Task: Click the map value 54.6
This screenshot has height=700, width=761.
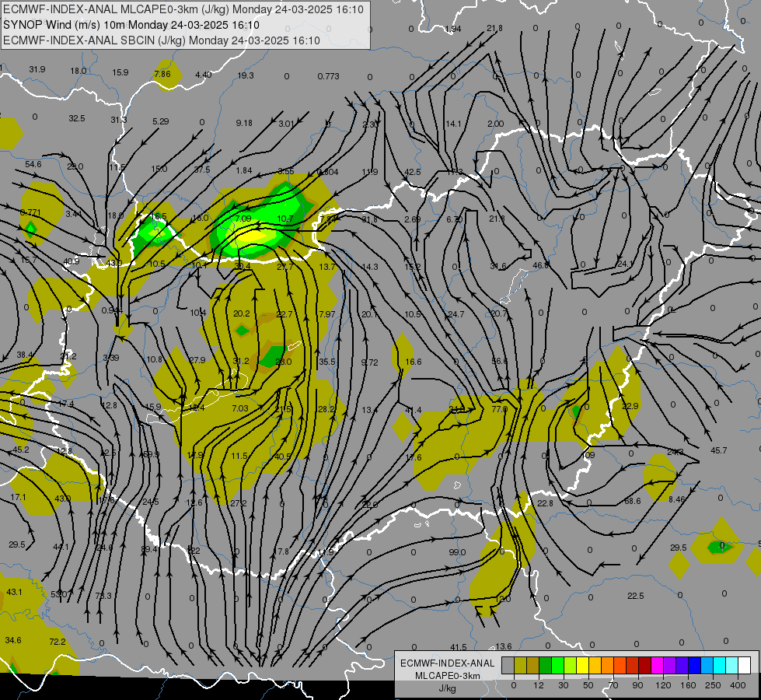Action: coord(33,164)
